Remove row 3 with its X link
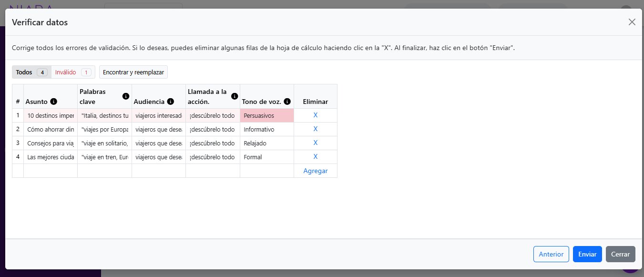Viewport: 644px width, 277px height. (x=315, y=143)
